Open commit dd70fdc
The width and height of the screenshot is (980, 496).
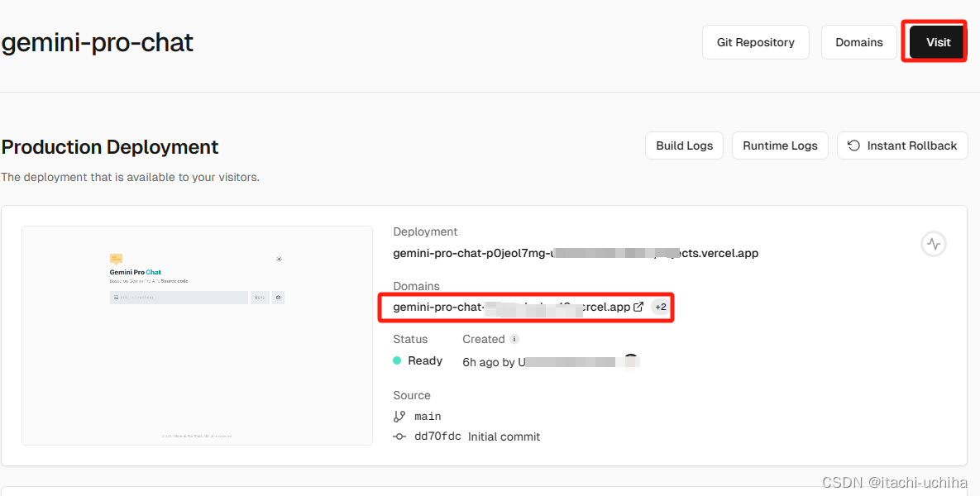click(x=437, y=436)
